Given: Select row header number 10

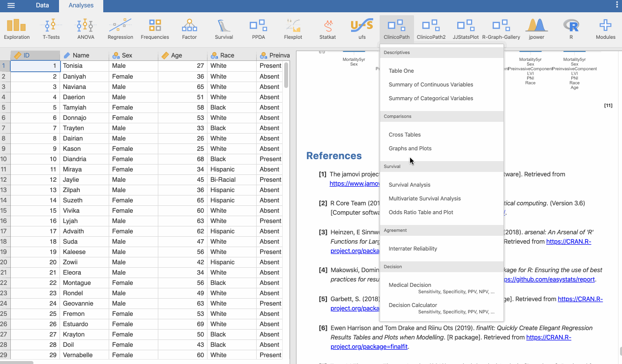Looking at the screenshot, I should (5, 159).
